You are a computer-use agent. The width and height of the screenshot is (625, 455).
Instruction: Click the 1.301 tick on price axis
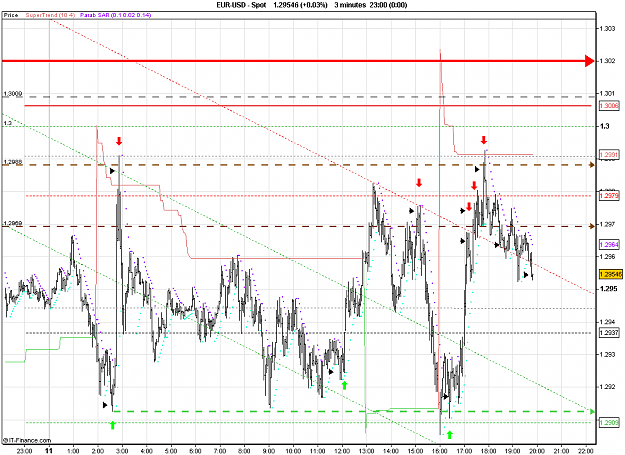coord(607,94)
